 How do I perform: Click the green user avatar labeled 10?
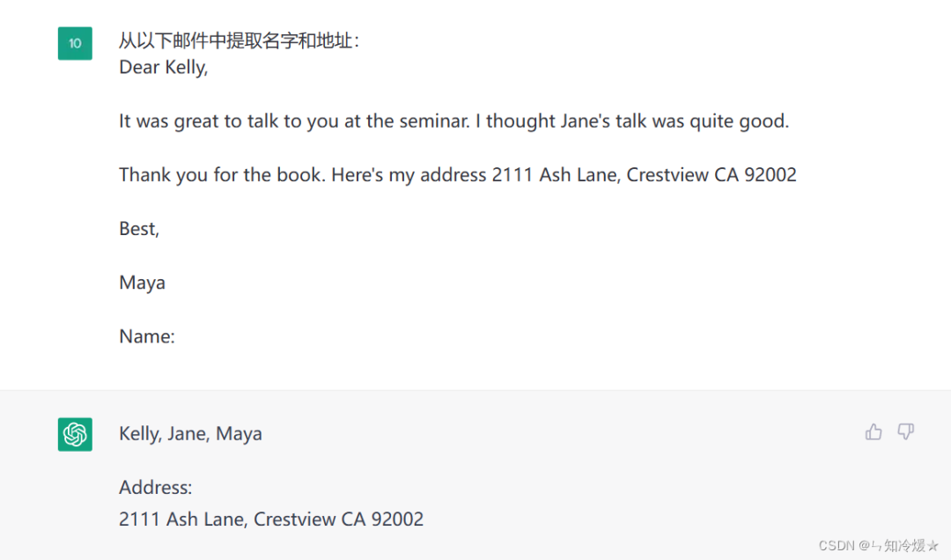(75, 43)
